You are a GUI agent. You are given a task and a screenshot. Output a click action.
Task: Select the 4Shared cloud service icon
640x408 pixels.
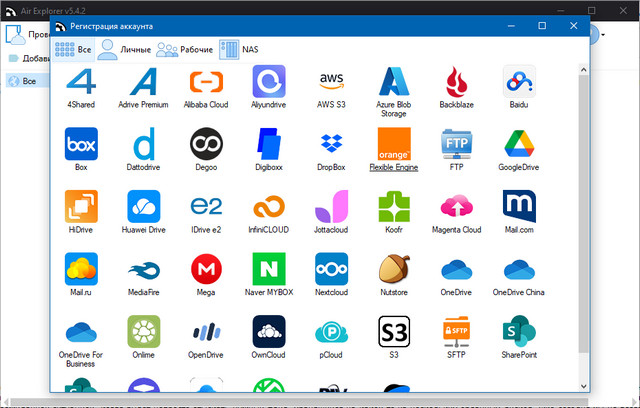click(81, 81)
